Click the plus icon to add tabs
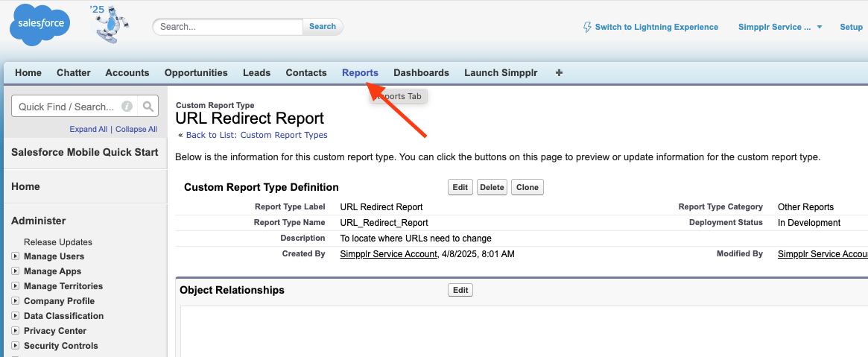 pyautogui.click(x=559, y=72)
